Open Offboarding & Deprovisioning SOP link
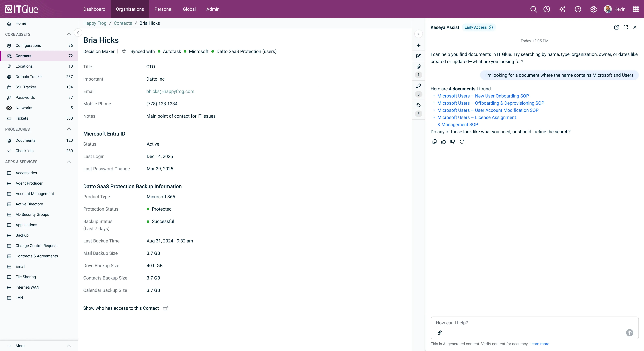The width and height of the screenshot is (644, 351). pyautogui.click(x=491, y=103)
